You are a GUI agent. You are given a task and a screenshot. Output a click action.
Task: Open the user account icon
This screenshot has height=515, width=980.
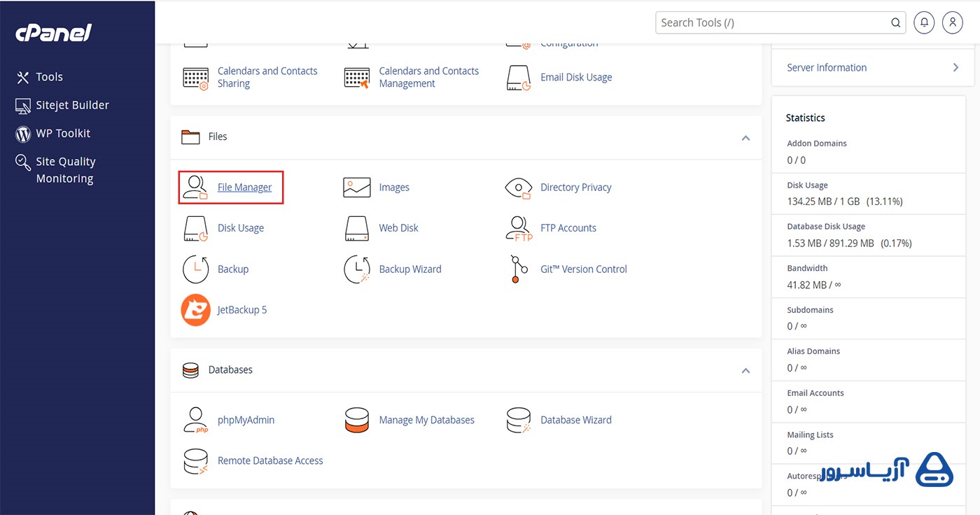[x=953, y=22]
